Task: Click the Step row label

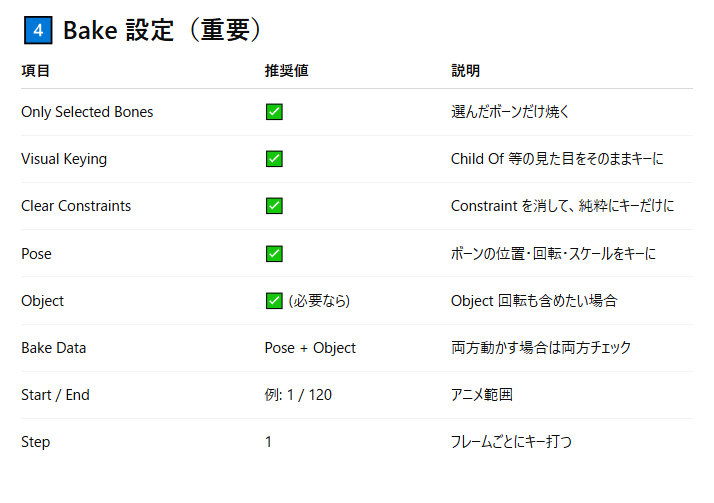Action: coord(36,442)
